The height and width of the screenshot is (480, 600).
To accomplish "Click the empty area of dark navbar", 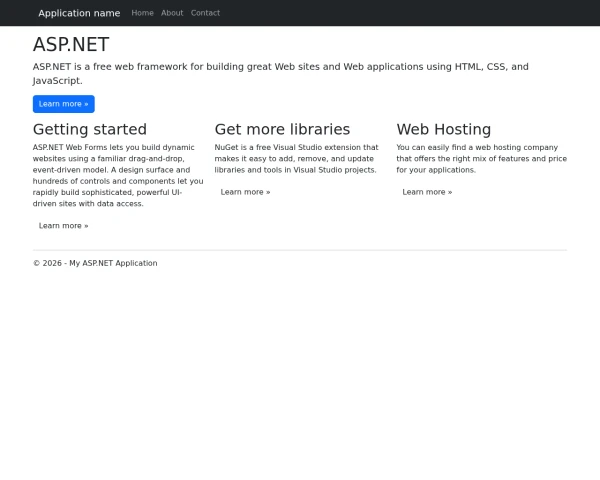I will pyautogui.click(x=400, y=13).
